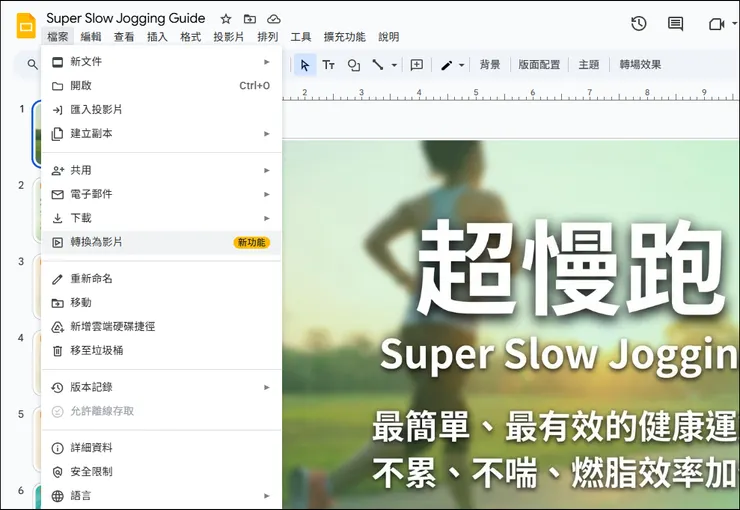Viewport: 740px width, 510px height.
Task: Choose 匯入投影片 menu entry
Action: pyautogui.click(x=161, y=109)
